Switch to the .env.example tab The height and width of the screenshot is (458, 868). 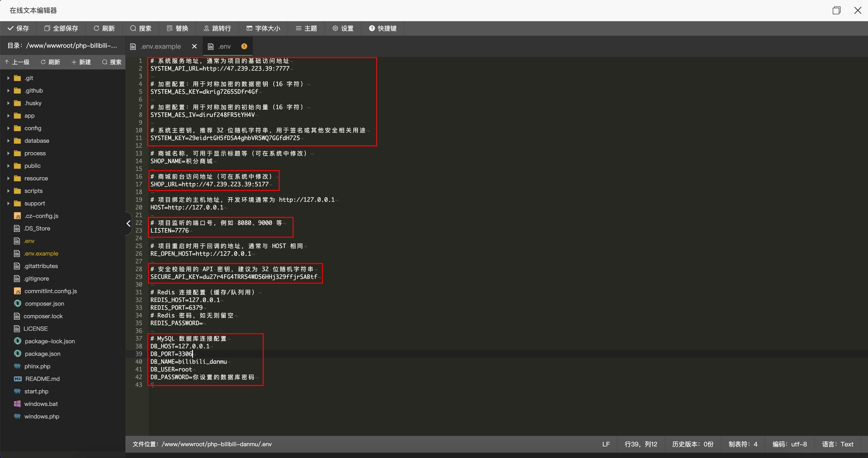coord(160,47)
